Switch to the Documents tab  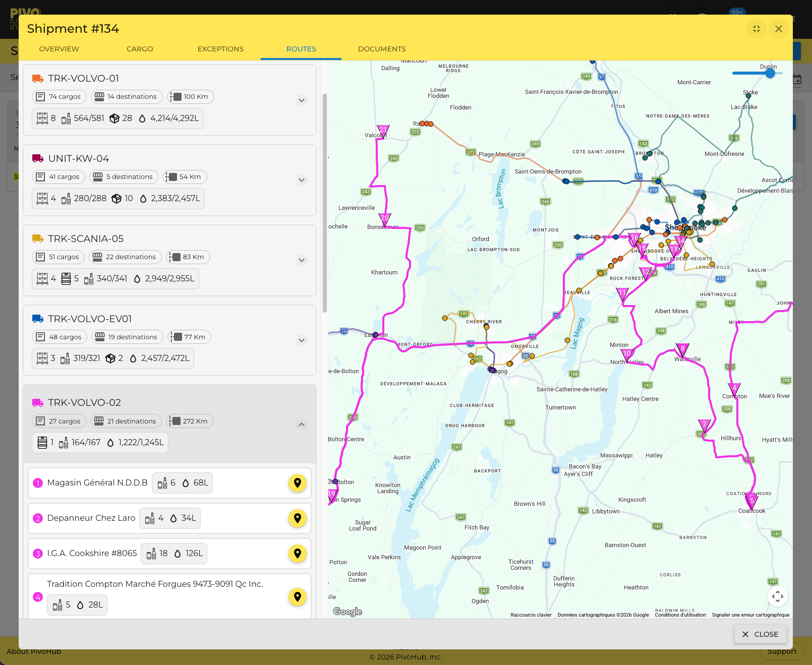point(382,49)
